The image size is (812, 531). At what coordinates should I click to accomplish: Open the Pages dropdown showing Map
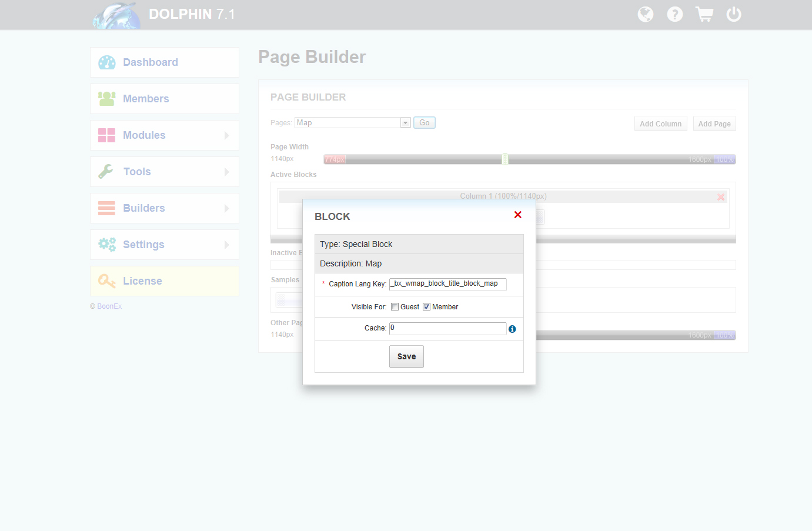(352, 122)
